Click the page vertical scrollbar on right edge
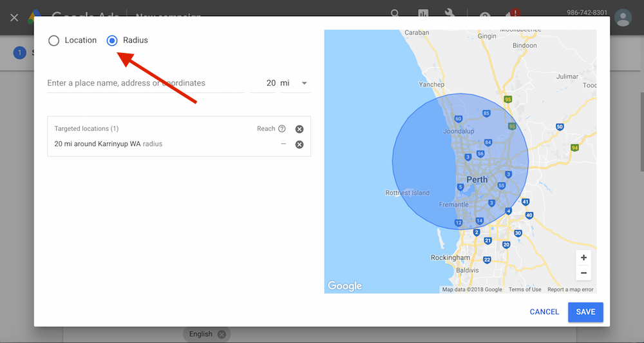The width and height of the screenshot is (644, 343). [x=642, y=132]
